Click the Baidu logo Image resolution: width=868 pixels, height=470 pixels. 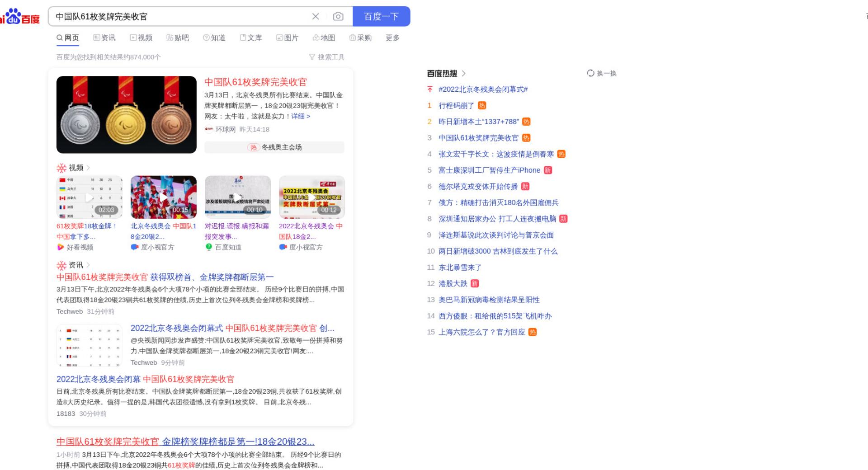click(19, 16)
